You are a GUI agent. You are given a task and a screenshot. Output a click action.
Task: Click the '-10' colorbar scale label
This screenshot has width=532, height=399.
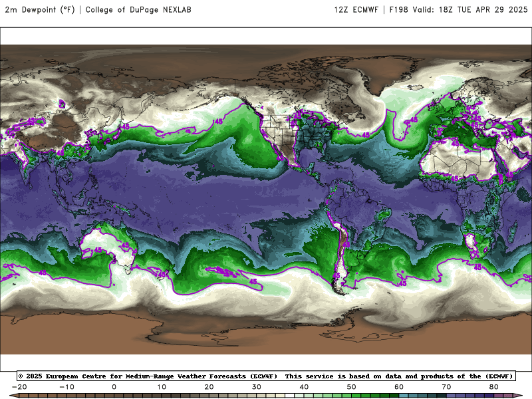(x=66, y=387)
